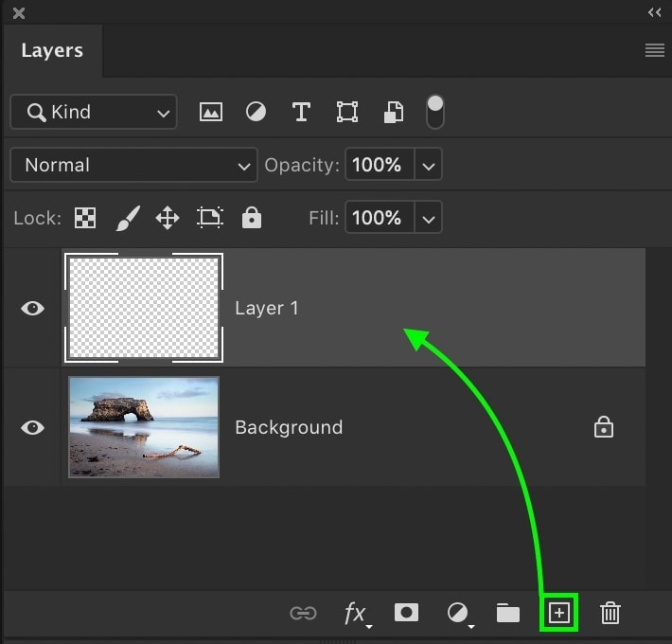Select the Background layer beach thumbnail

pyautogui.click(x=144, y=427)
